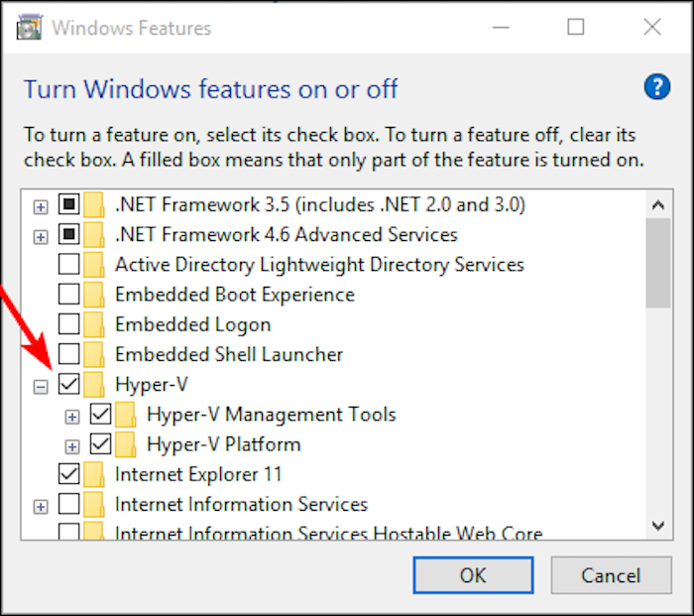The height and width of the screenshot is (616, 694).
Task: Minimize the Windows Features window
Action: click(x=501, y=27)
